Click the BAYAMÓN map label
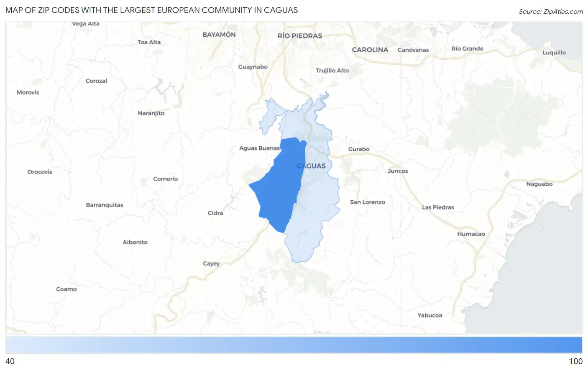This screenshot has height=370, width=588. pyautogui.click(x=219, y=35)
